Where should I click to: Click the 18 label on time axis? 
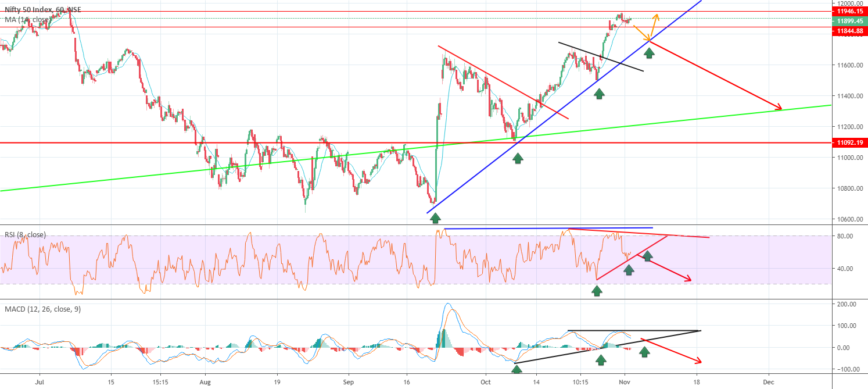tap(696, 383)
